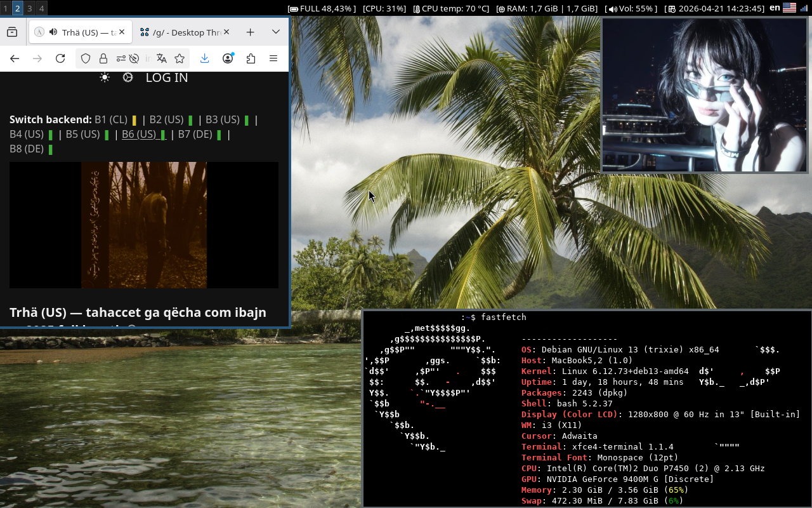Click the CPU temp: 70 °C indicator
The height and width of the screenshot is (508, 812).
pos(451,8)
